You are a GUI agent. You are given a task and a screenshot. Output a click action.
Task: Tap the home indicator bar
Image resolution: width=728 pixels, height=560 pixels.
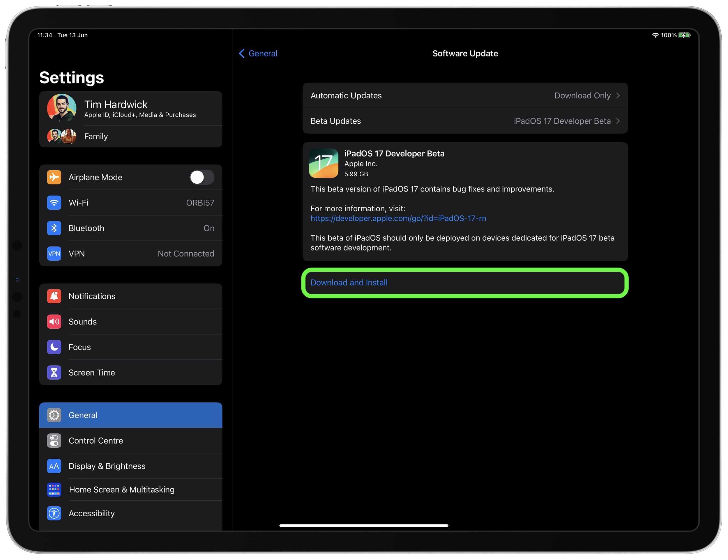point(364,525)
